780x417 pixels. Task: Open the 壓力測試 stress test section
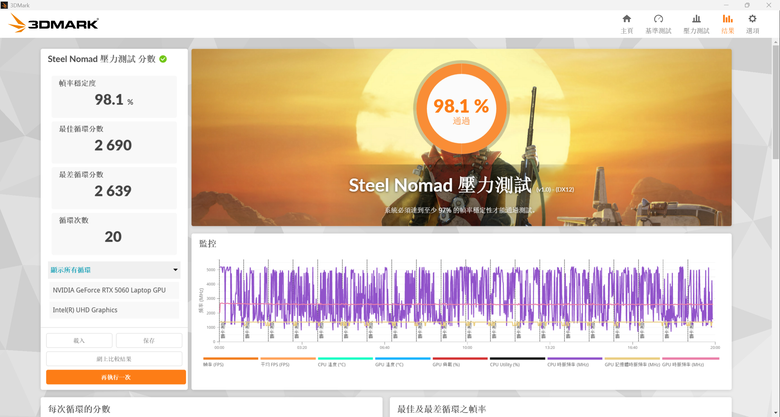696,24
